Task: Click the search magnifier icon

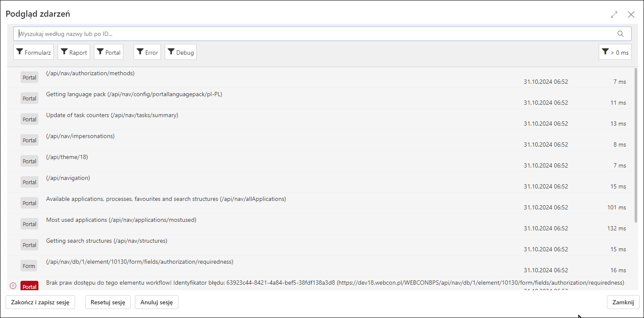Action: [x=621, y=34]
